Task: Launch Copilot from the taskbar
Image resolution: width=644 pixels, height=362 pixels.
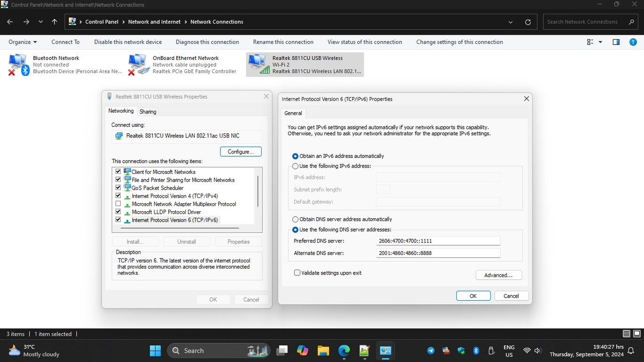Action: click(x=302, y=350)
